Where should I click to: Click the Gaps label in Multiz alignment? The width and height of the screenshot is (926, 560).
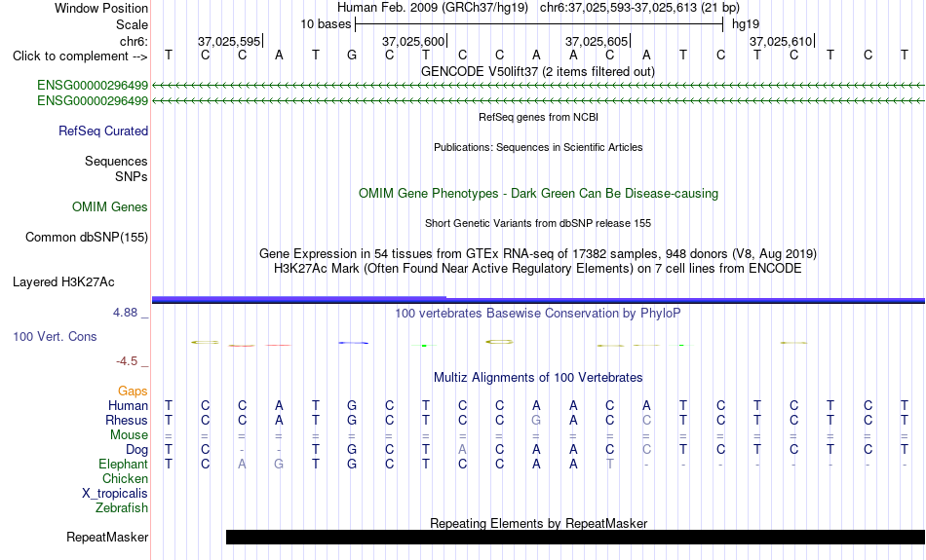(133, 392)
